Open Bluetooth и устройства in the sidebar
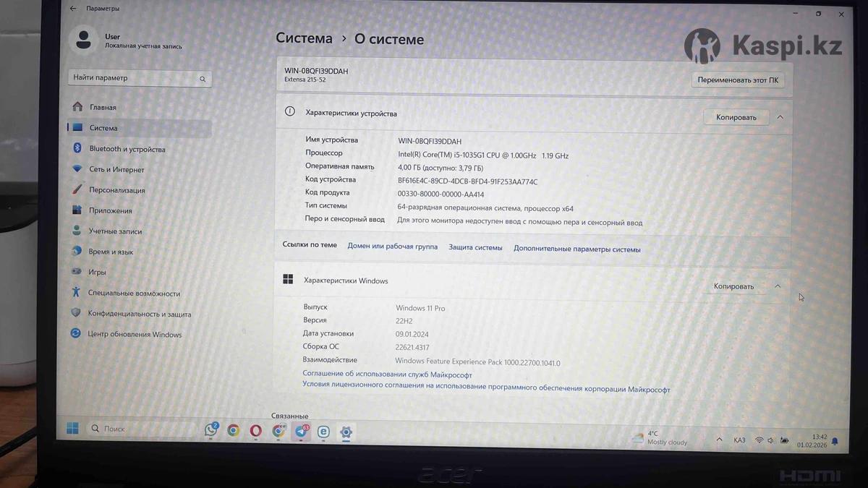The width and height of the screenshot is (868, 488). coord(127,149)
